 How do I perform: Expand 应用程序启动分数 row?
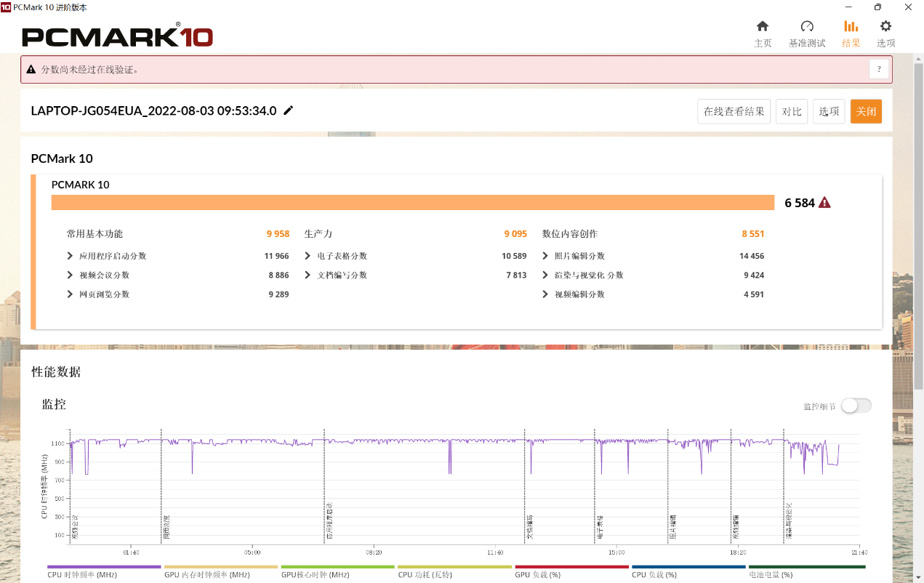click(x=70, y=256)
